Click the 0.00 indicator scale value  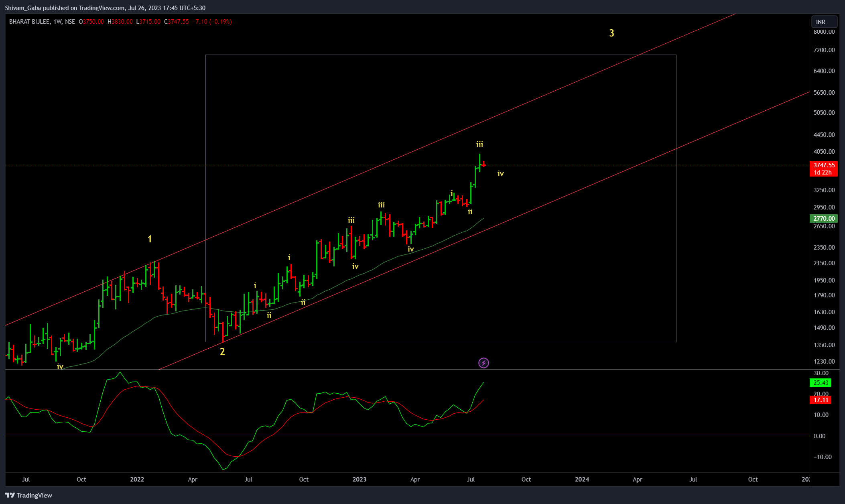point(819,436)
